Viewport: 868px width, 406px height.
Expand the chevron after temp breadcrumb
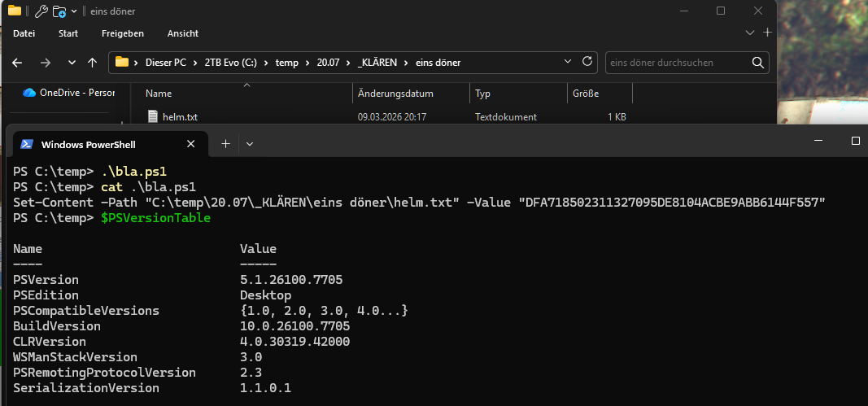(x=308, y=63)
